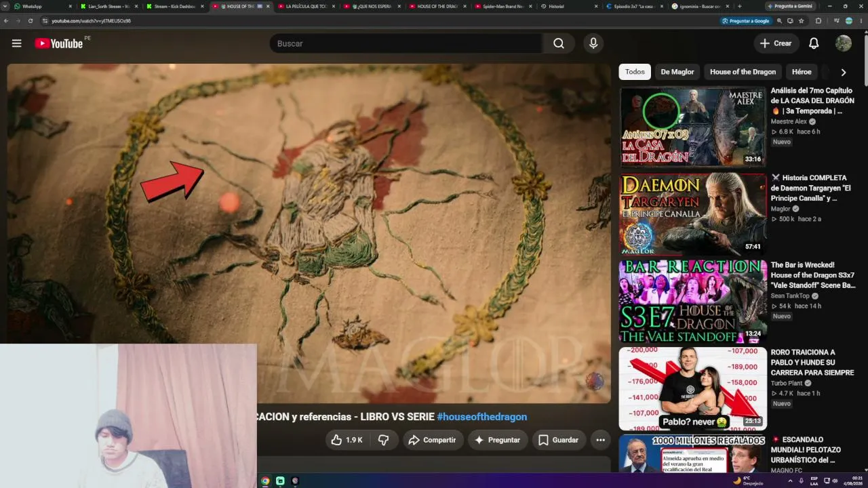868x488 pixels.
Task: Like the video with thumbs up
Action: point(347,440)
